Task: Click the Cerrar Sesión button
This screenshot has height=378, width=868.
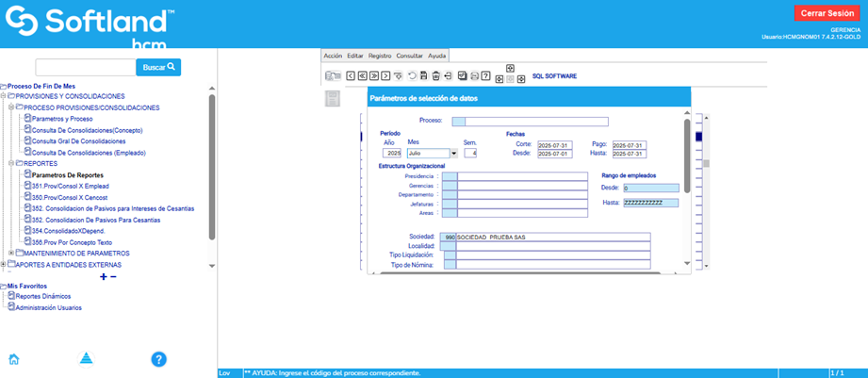Action: [x=827, y=13]
